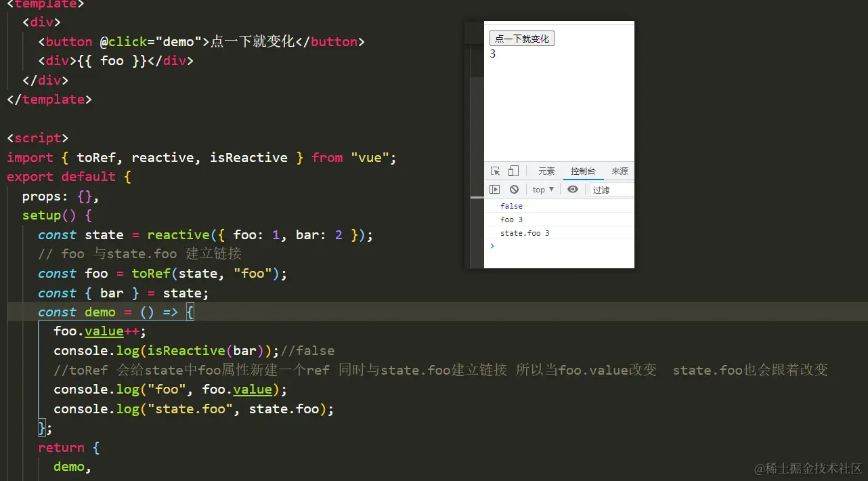
Task: Click the "const { bar } = state;" line
Action: pos(124,293)
